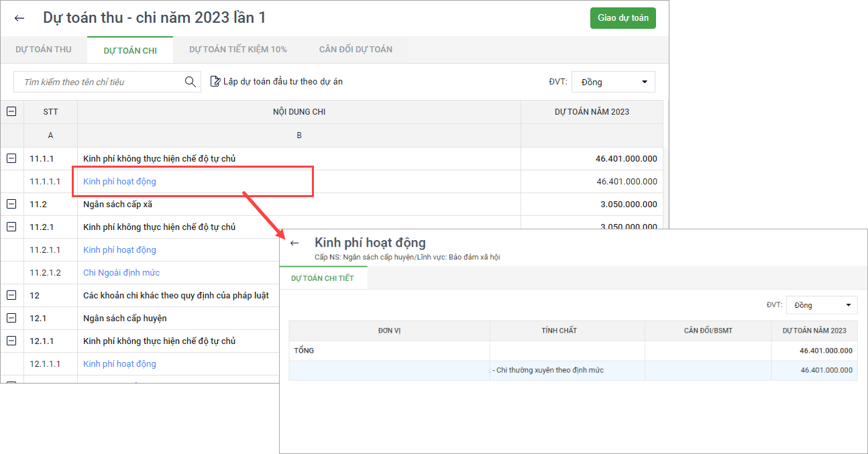868x454 pixels.
Task: Click the Tìm kiếm theo tên chỉ tiêu field
Action: coord(101,82)
